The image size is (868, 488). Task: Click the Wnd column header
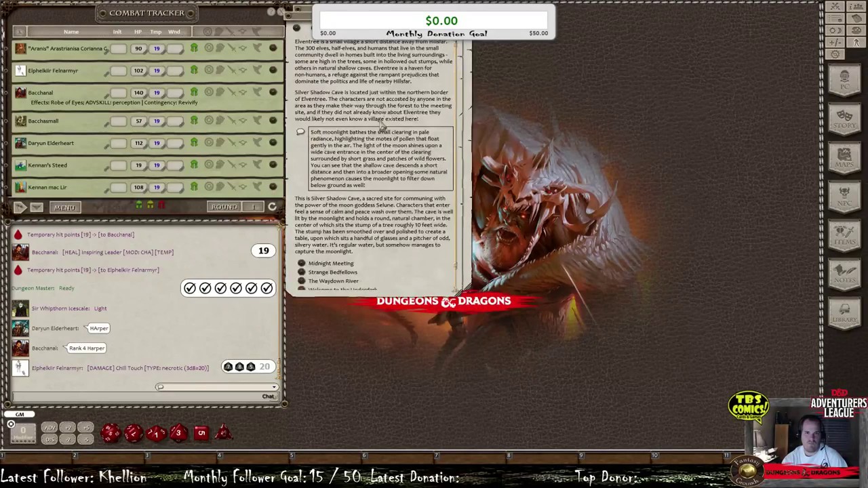174,32
